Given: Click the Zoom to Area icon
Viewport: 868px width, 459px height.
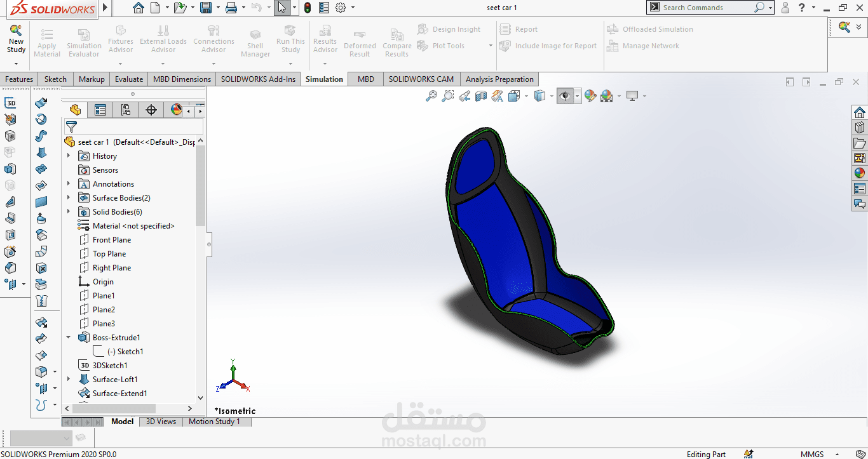Looking at the screenshot, I should coord(448,96).
